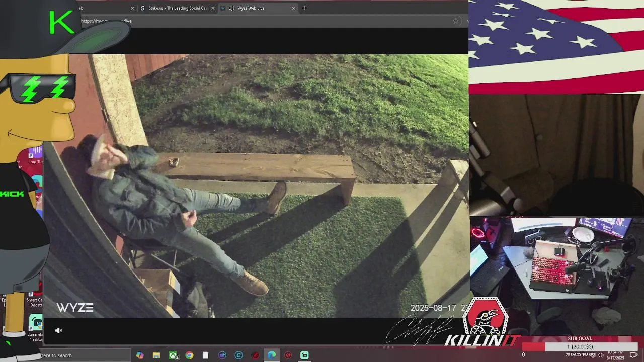Mute audio via Wyze tab speaker icon
The width and height of the screenshot is (644, 362).
point(231,8)
